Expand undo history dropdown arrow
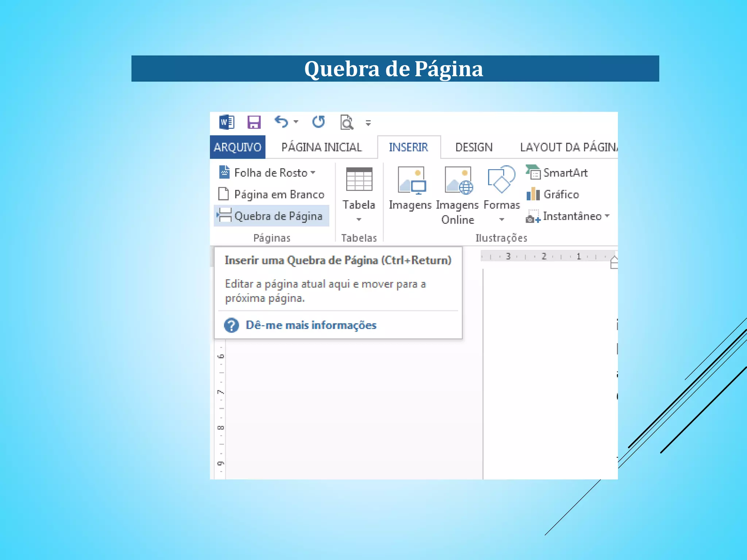This screenshot has width=747, height=560. [296, 122]
